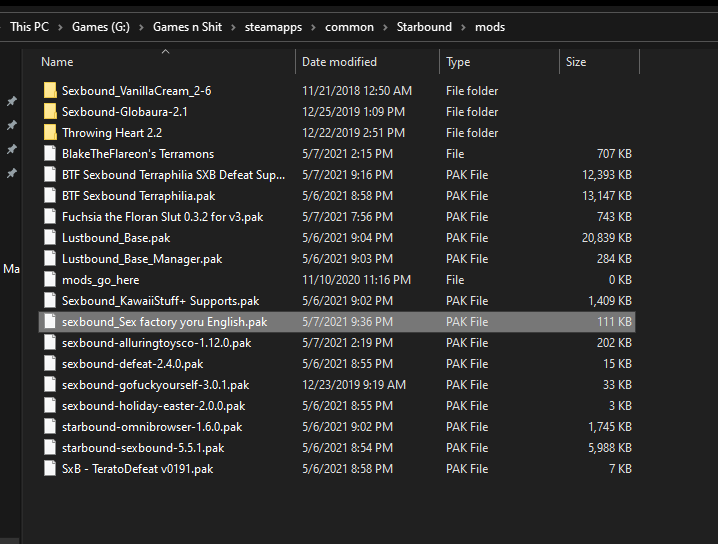The image size is (718, 544).
Task: Expand breadcrumb chevron after common
Action: [x=385, y=27]
